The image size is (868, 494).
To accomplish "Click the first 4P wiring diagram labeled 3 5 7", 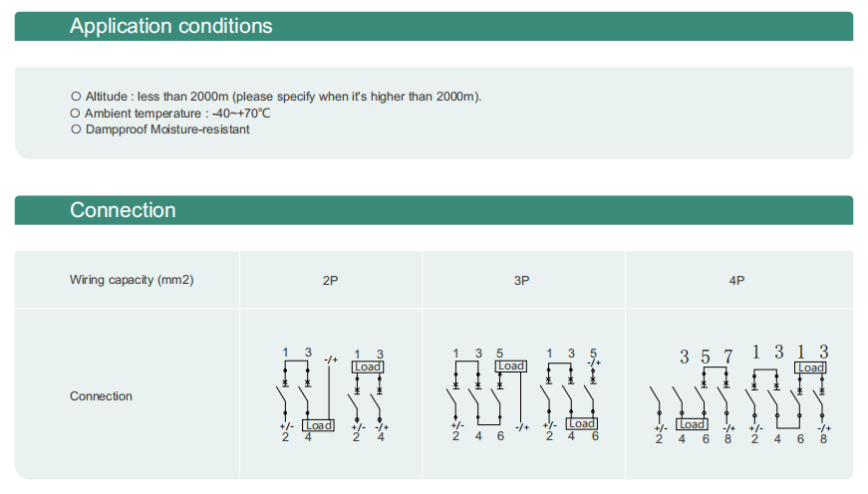I will click(693, 396).
